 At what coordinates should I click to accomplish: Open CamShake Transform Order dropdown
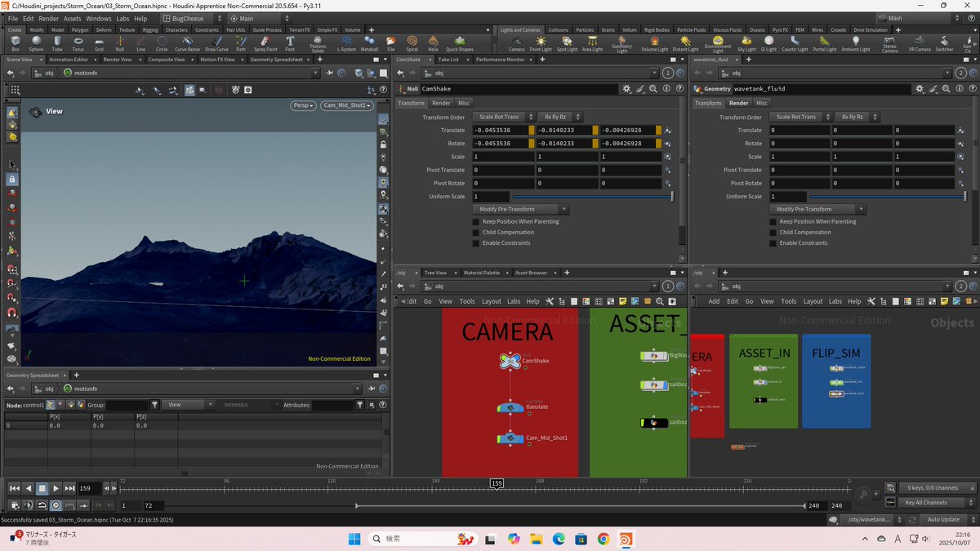click(504, 117)
